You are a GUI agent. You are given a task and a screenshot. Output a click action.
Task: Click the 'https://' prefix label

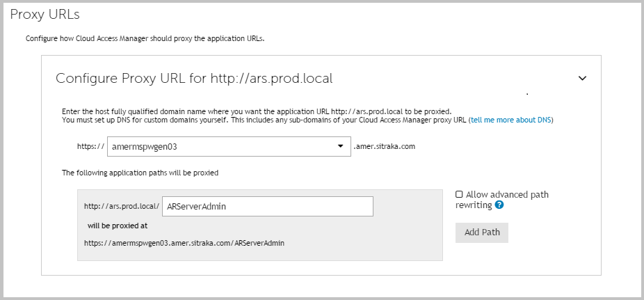coord(90,147)
